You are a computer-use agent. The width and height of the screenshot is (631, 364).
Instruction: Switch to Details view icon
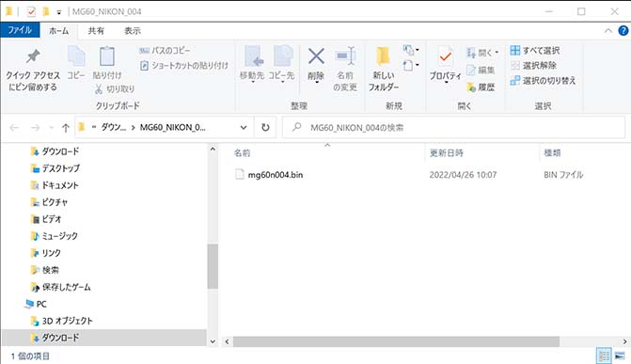point(604,356)
